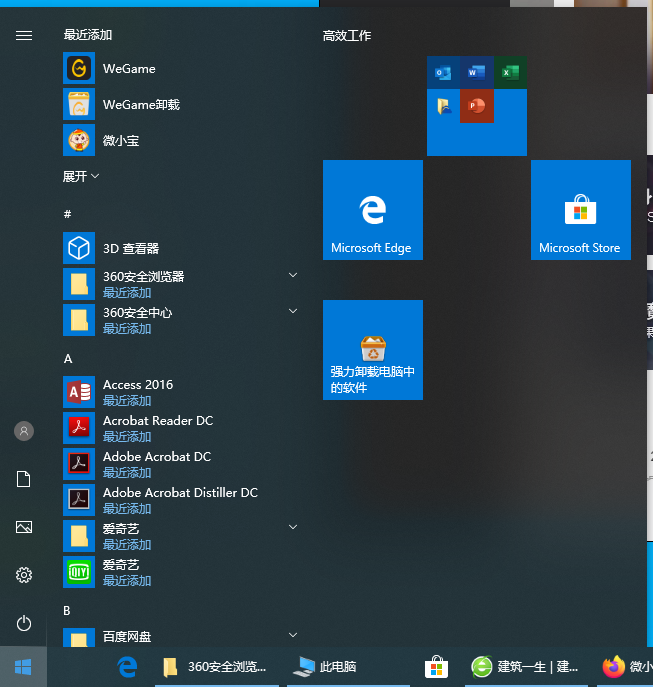Open the yellow folder icon in the Office tile group
The image size is (653, 687).
coord(444,106)
